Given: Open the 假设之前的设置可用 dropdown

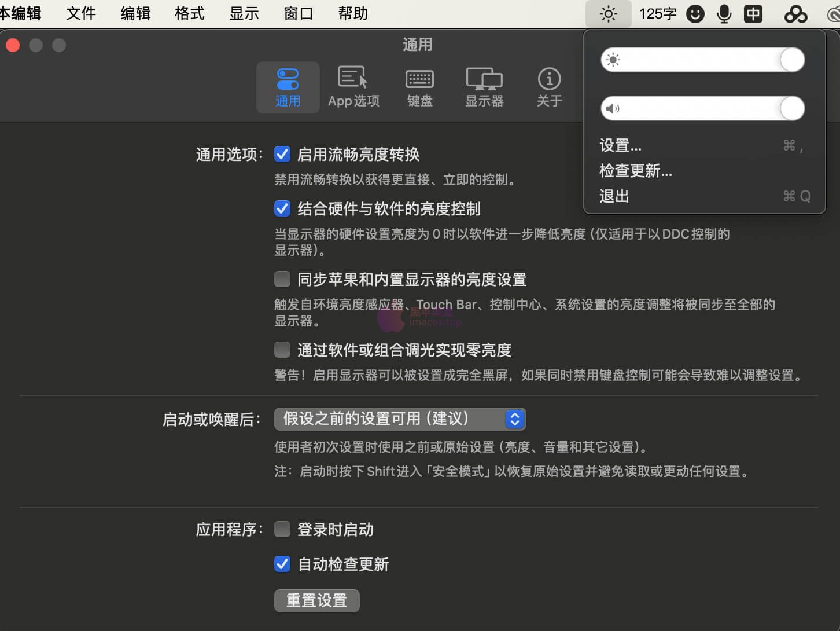Looking at the screenshot, I should [x=399, y=419].
